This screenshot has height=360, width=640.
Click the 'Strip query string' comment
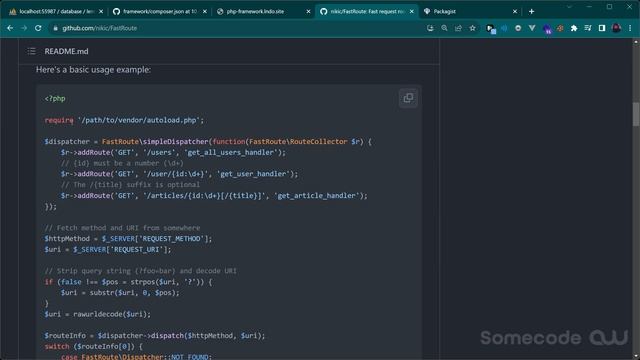(x=140, y=271)
